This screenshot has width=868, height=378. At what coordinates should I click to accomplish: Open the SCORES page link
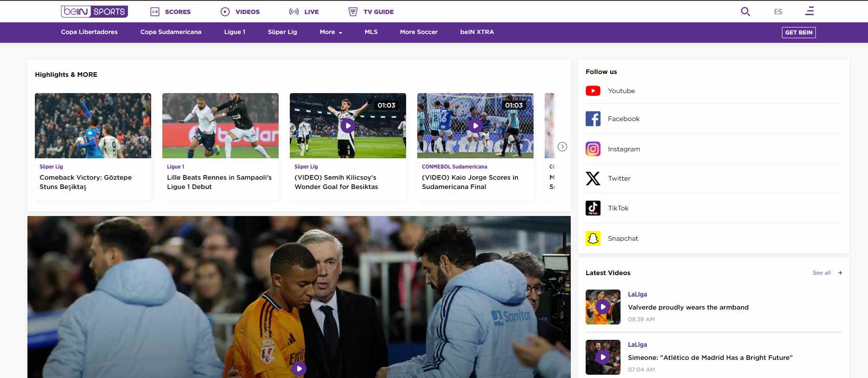[178, 12]
